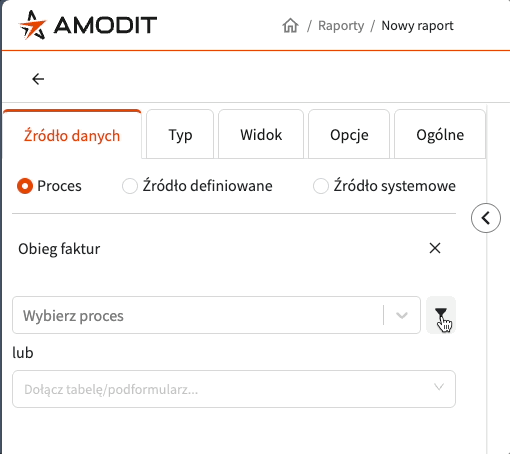
Task: Click the Obieg faktur selected process entry
Action: tap(59, 249)
